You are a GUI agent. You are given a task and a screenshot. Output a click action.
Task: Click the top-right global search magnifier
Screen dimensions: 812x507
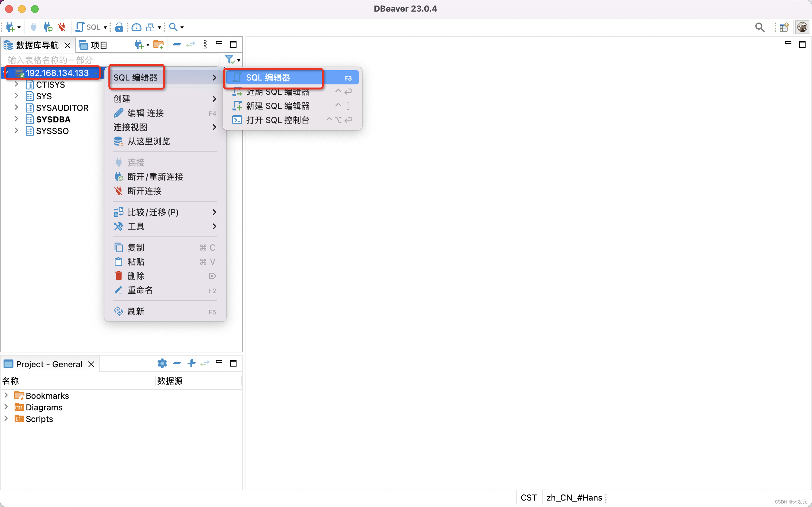(x=760, y=27)
